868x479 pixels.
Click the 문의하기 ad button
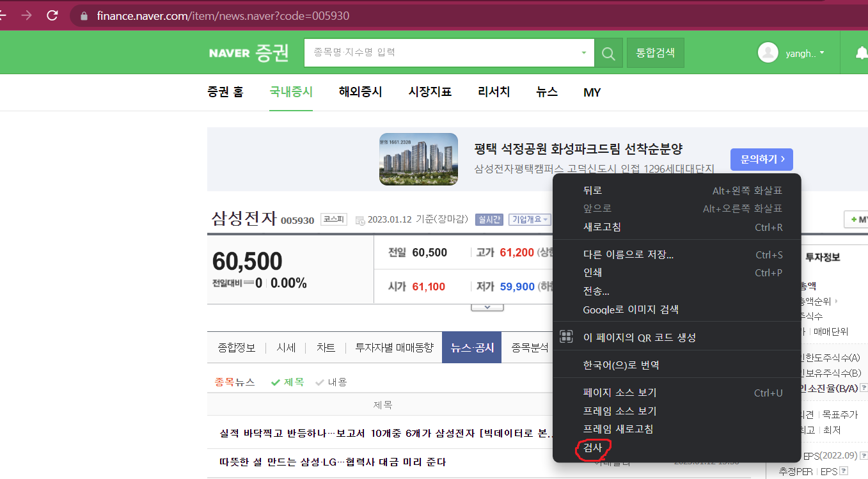coord(762,159)
